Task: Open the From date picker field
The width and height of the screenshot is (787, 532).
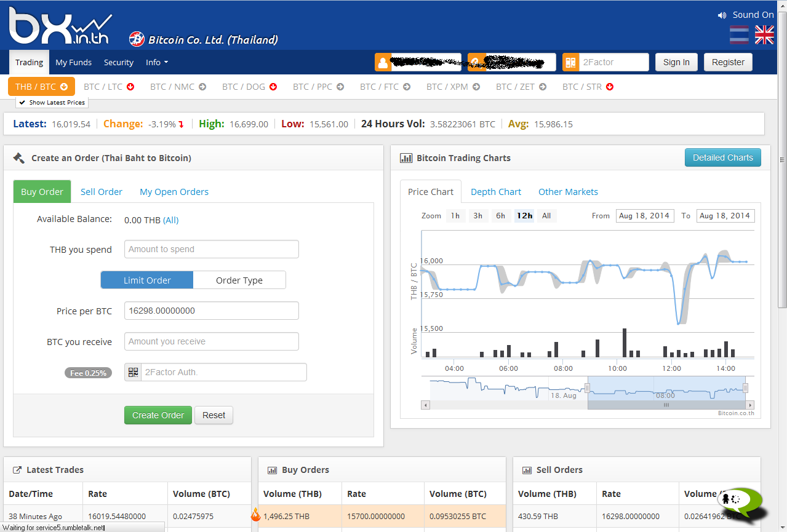Action: (644, 216)
